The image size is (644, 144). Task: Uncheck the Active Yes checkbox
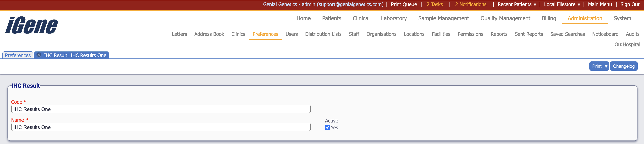click(327, 127)
